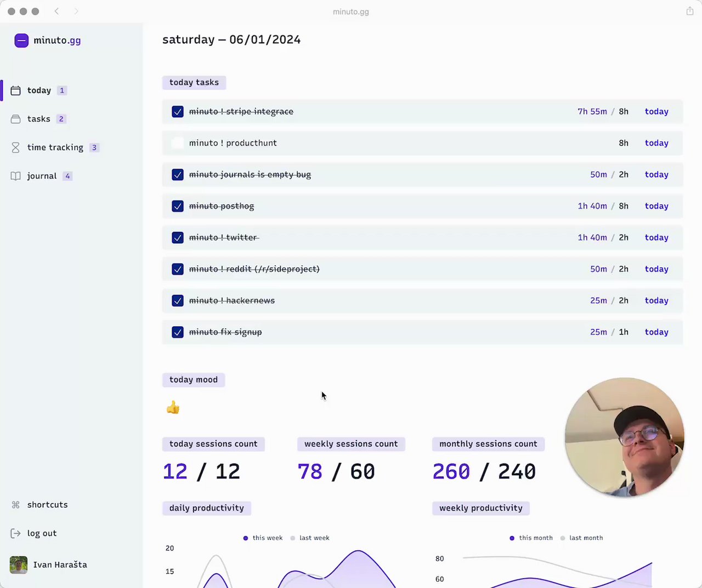Click the log out arrow icon
702x588 pixels.
(x=16, y=533)
